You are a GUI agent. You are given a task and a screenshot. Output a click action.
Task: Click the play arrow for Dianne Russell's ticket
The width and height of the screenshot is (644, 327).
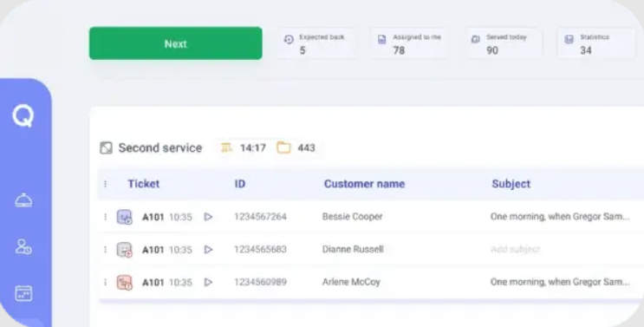click(208, 249)
